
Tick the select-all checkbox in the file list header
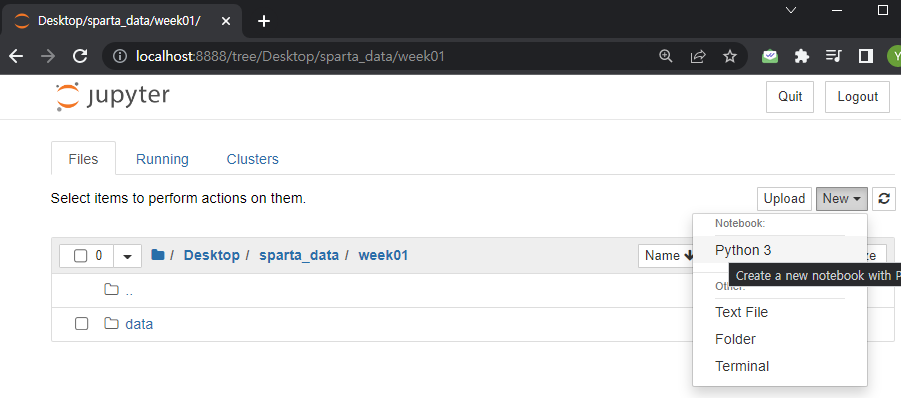click(x=81, y=256)
